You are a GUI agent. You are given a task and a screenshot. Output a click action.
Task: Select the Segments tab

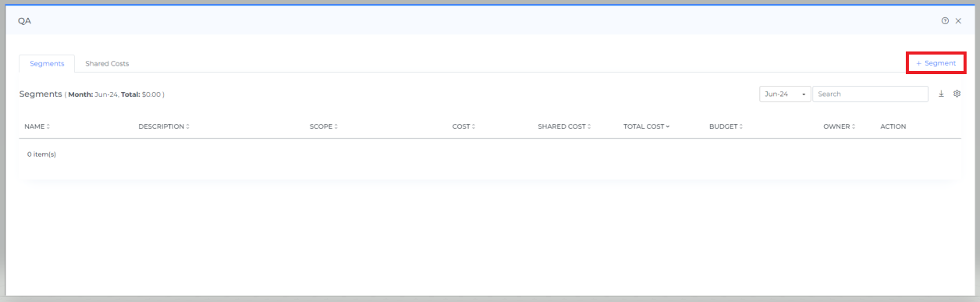47,63
